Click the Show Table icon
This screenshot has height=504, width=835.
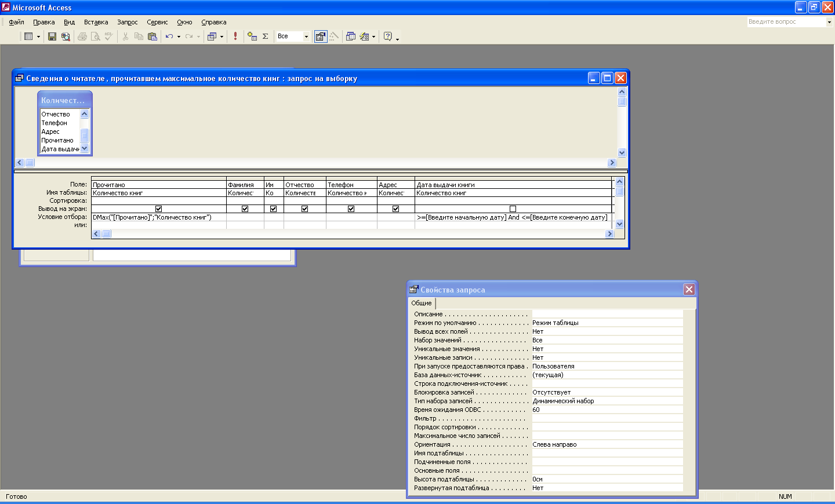tap(252, 36)
